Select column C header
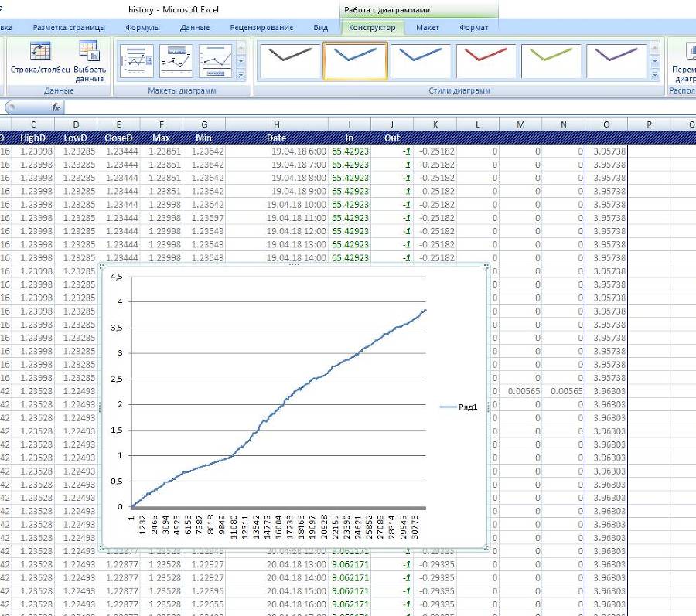Viewport: 696px width, 616px height. [32, 124]
